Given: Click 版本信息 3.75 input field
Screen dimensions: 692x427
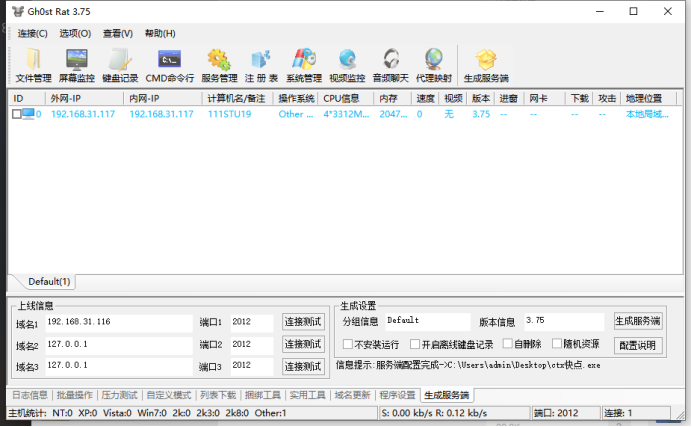Looking at the screenshot, I should (x=564, y=321).
